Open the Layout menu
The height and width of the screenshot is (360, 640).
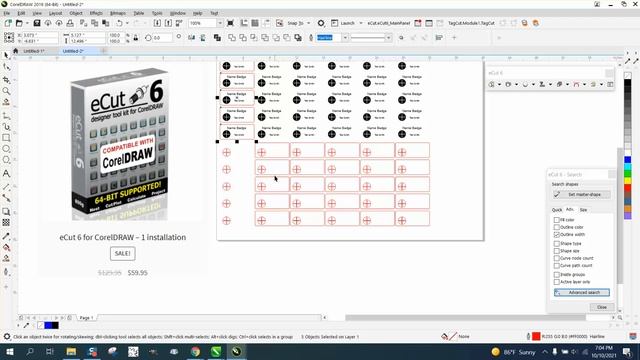tap(56, 13)
